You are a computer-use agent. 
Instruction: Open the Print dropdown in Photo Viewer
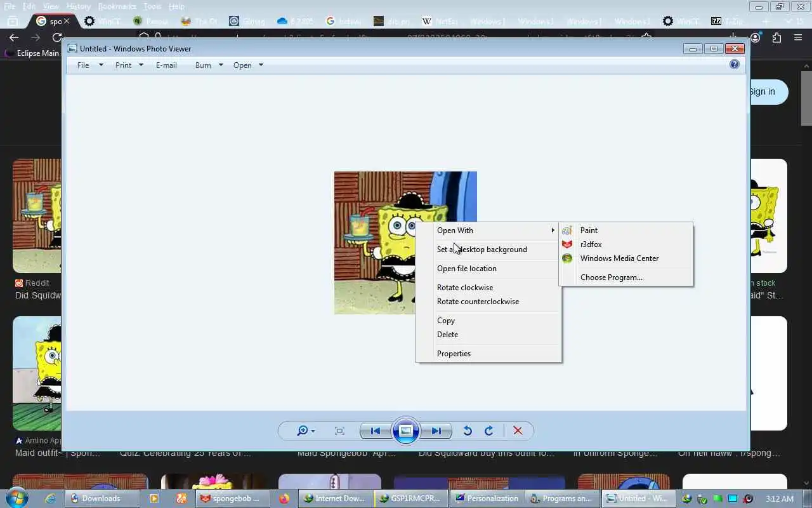pos(129,65)
